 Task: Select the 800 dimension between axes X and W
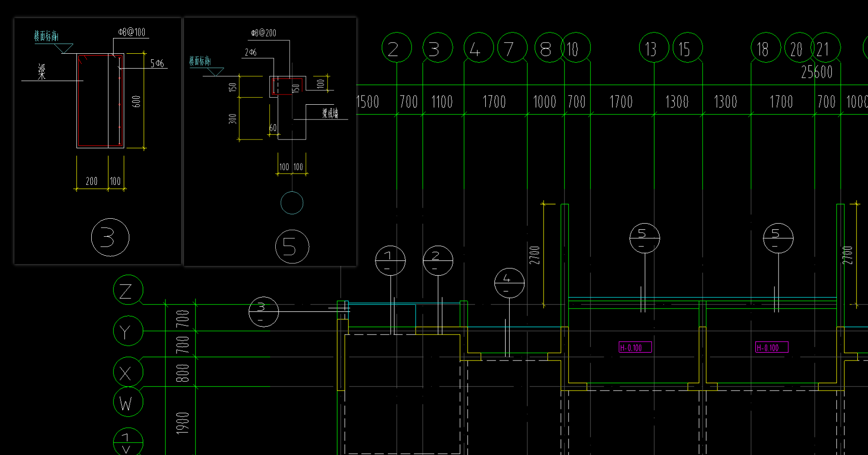pyautogui.click(x=183, y=373)
